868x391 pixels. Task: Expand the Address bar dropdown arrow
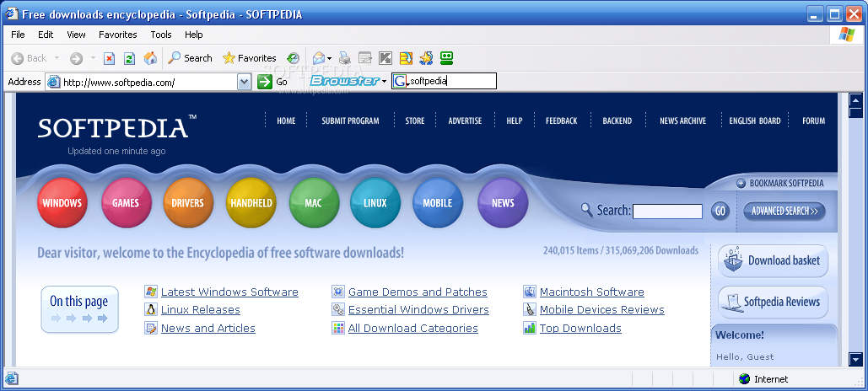click(x=244, y=82)
